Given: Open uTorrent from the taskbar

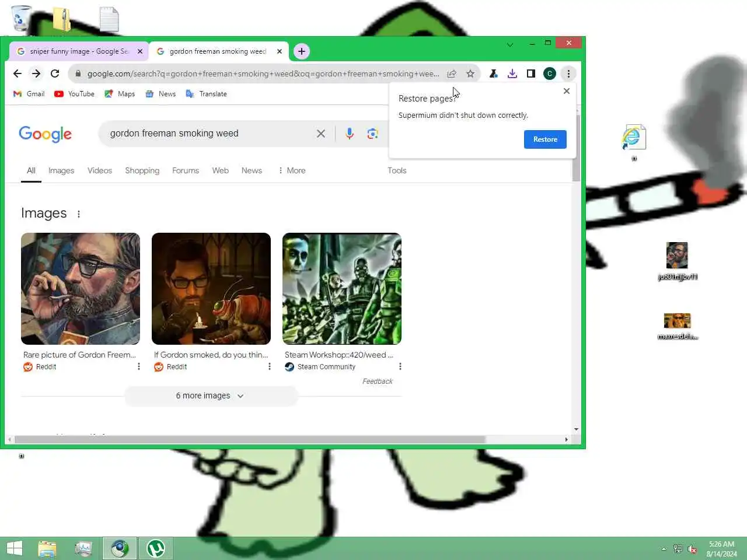Looking at the screenshot, I should click(156, 548).
